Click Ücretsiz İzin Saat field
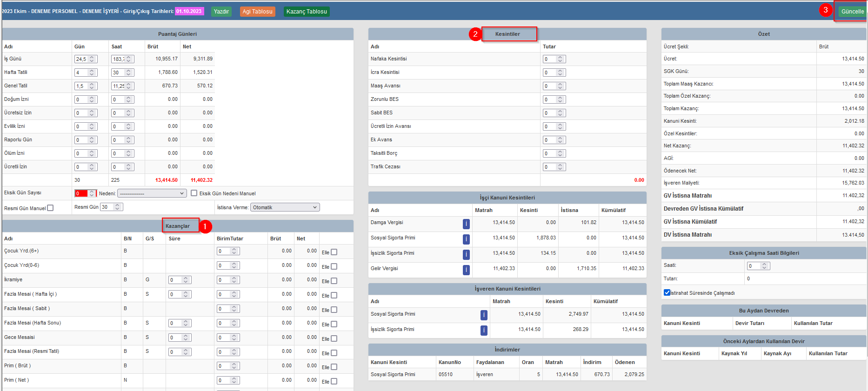 (x=123, y=113)
